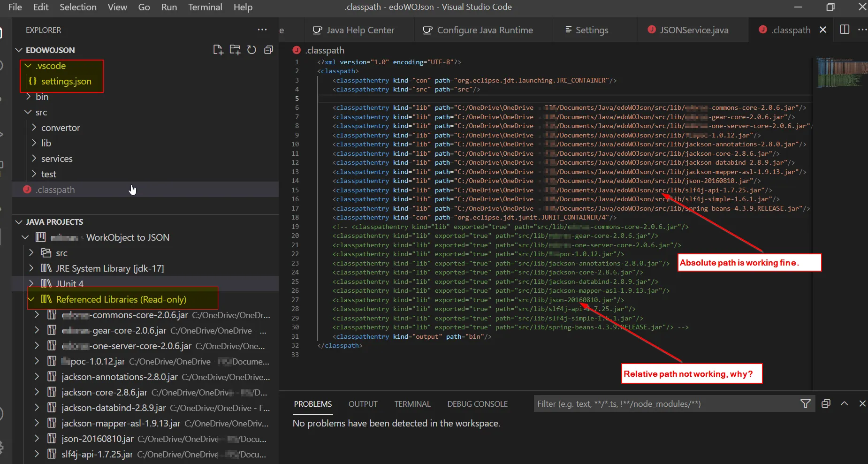Open the problems filter funnel icon

click(805, 403)
